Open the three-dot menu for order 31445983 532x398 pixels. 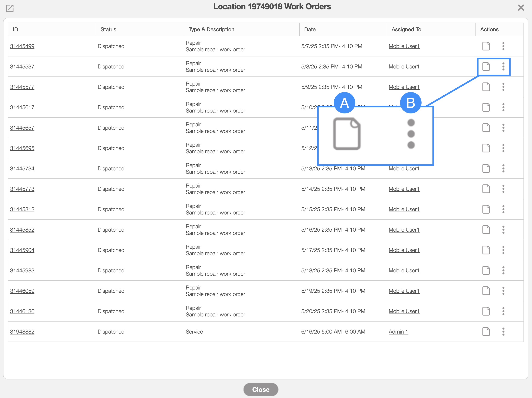503,271
